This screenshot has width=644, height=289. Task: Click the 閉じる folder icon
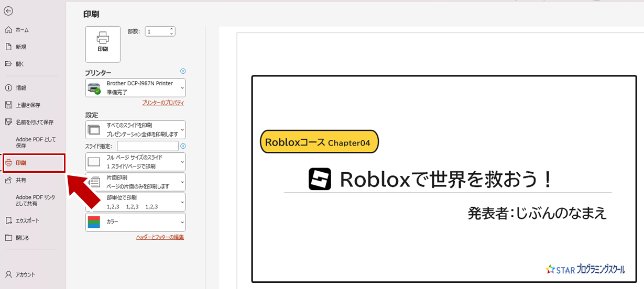8,238
